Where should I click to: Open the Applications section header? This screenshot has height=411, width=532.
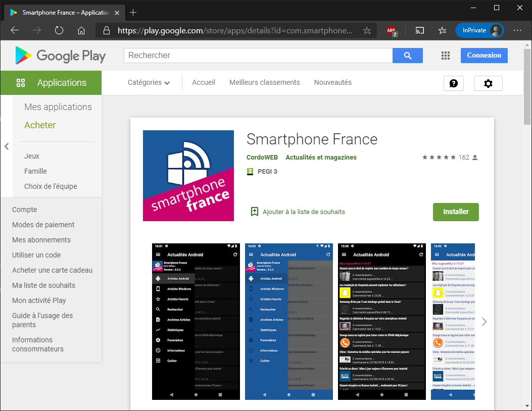point(51,83)
